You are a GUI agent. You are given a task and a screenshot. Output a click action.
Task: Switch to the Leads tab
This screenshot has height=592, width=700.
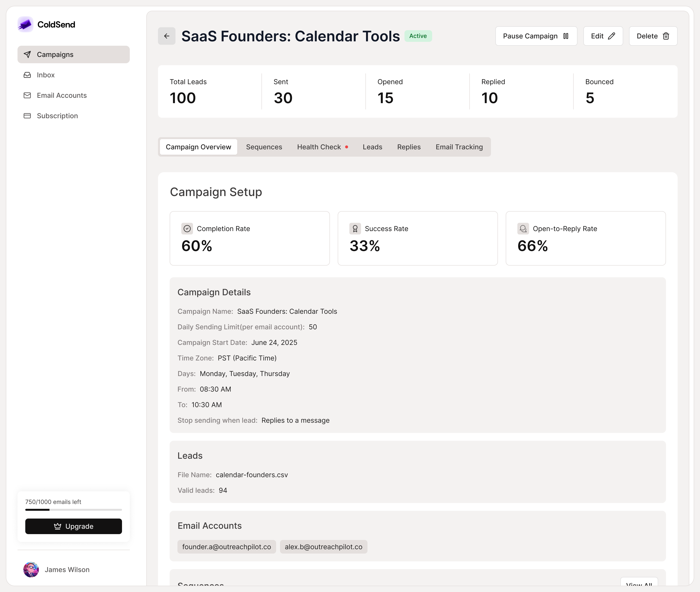[372, 147]
